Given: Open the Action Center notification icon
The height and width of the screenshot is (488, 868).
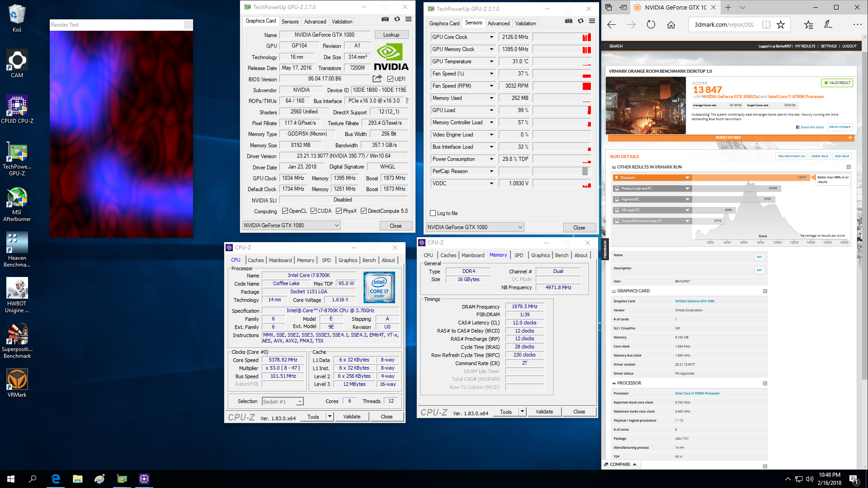Looking at the screenshot, I should [x=854, y=479].
